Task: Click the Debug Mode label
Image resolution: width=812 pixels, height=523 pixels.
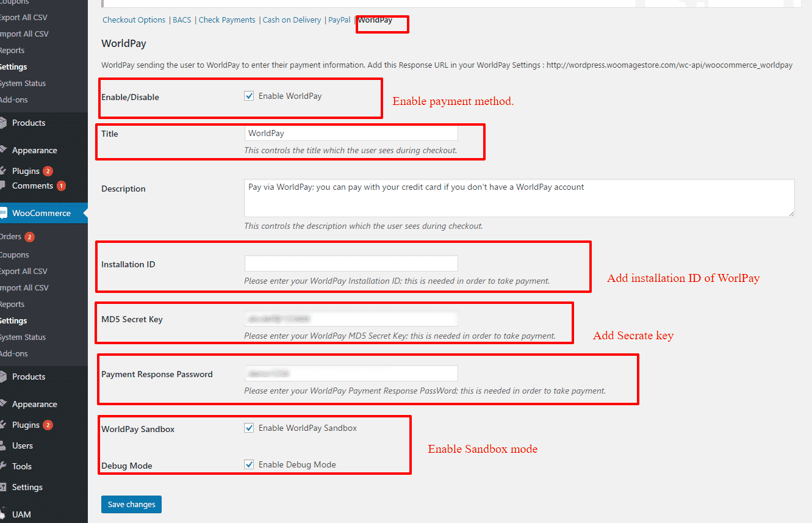Action: [127, 466]
